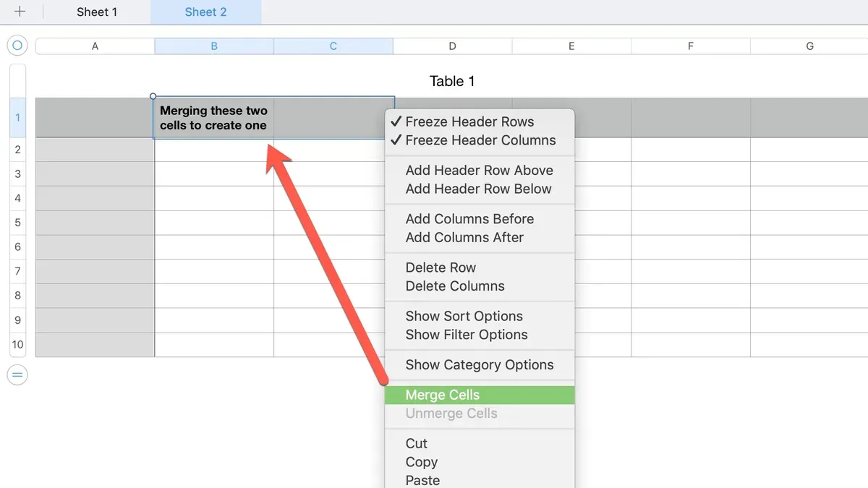Click cell with 'Merging these two cells' text
This screenshot has width=868, height=488.
click(214, 118)
